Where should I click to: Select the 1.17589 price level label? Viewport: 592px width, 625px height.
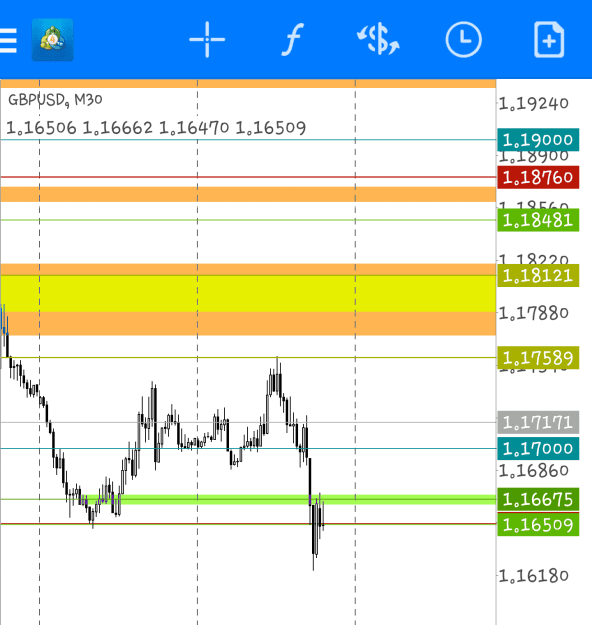coord(538,358)
